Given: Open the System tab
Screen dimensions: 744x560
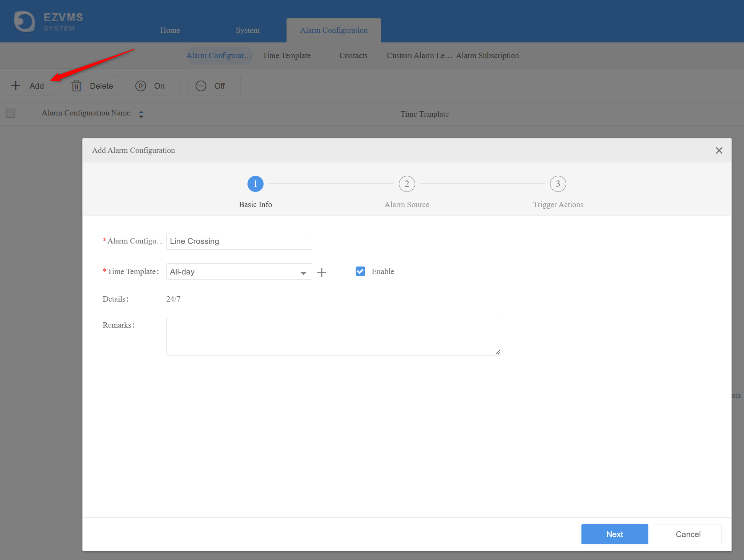Looking at the screenshot, I should click(x=247, y=30).
